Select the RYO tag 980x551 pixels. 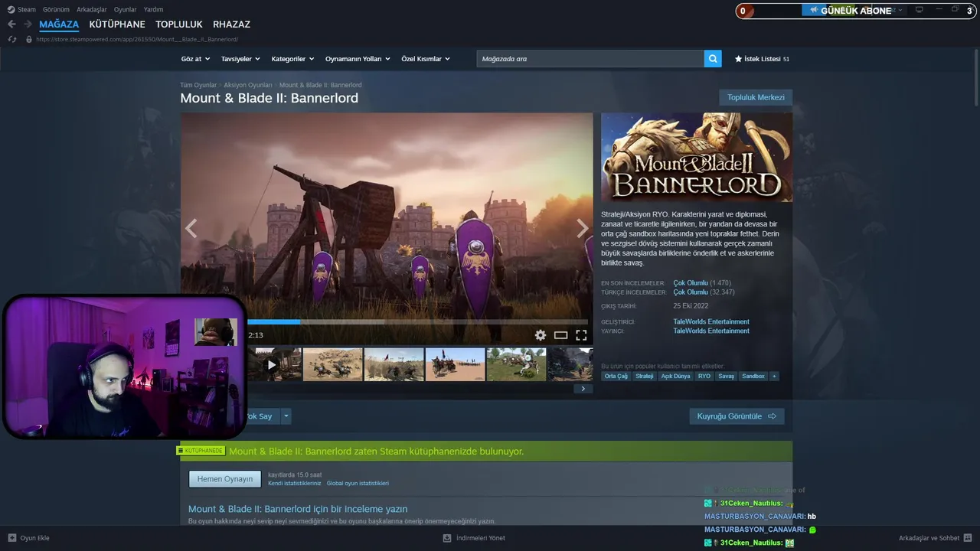pyautogui.click(x=704, y=376)
